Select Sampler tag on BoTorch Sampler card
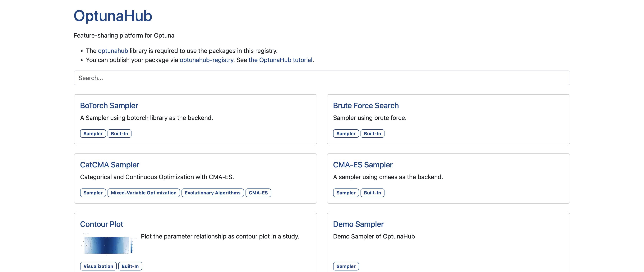This screenshot has width=644, height=272. click(x=93, y=134)
